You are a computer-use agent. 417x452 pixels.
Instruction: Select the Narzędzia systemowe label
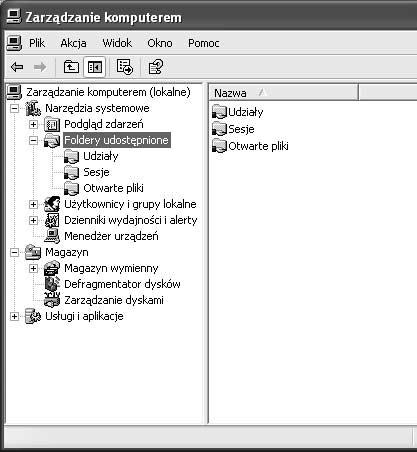click(x=97, y=108)
